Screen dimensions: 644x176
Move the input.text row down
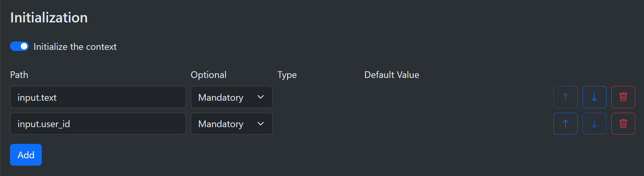coord(594,97)
